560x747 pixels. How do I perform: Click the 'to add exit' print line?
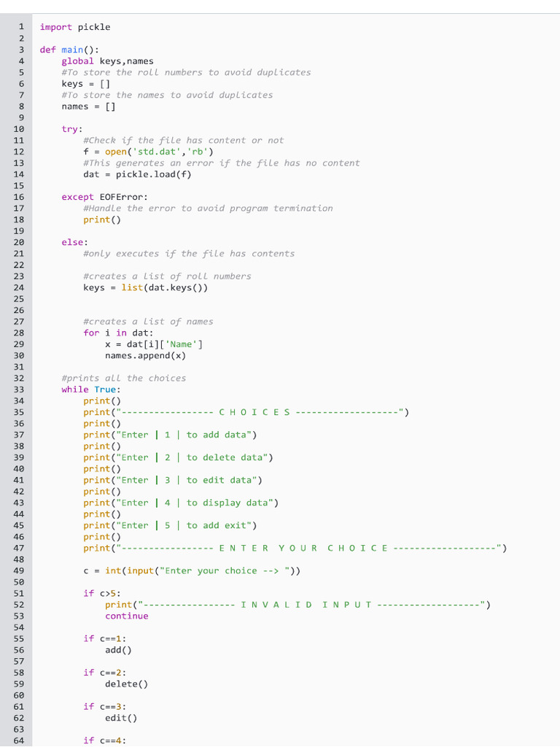[170, 525]
